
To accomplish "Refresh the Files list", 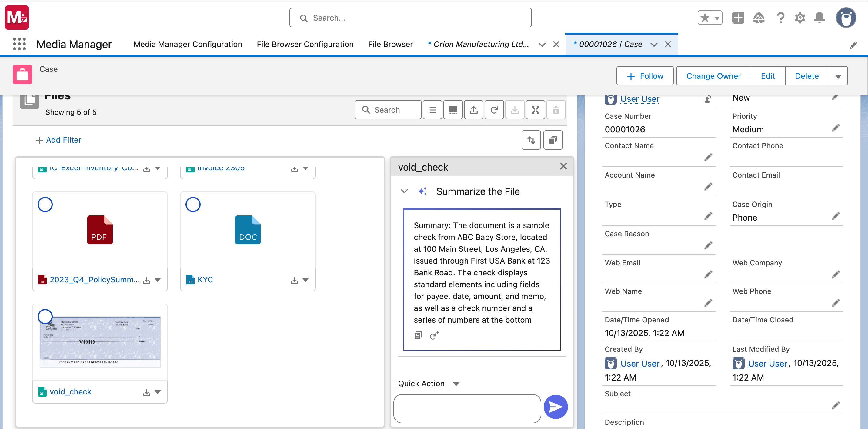I will [x=494, y=110].
